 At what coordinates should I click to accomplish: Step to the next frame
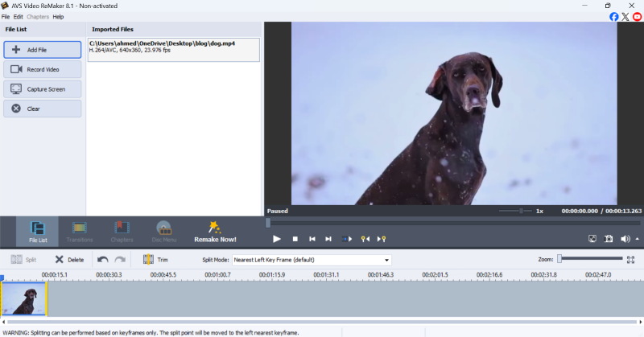328,239
